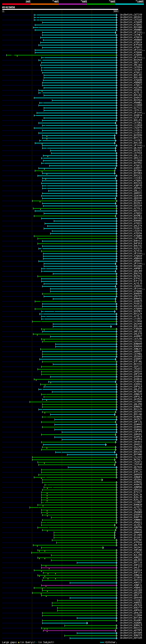Click label UniRef100_Q8GTJ0
Viewport: 146px width, 644px height.
(131, 63)
